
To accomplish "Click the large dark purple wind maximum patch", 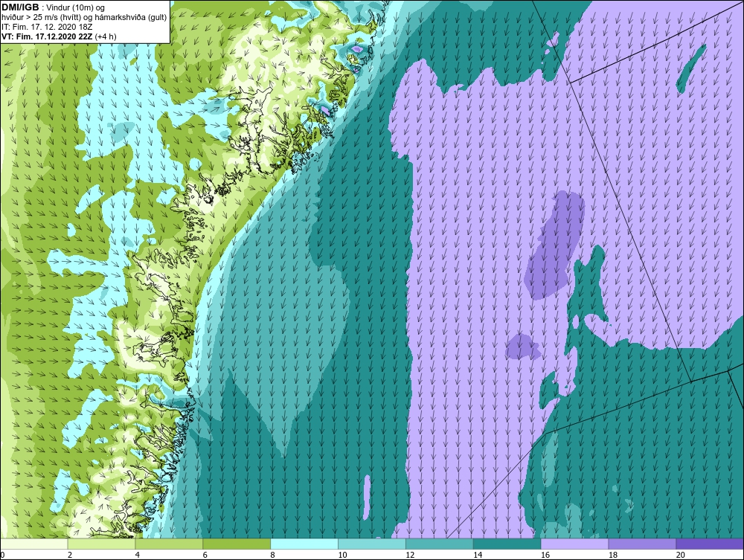I will tap(554, 245).
